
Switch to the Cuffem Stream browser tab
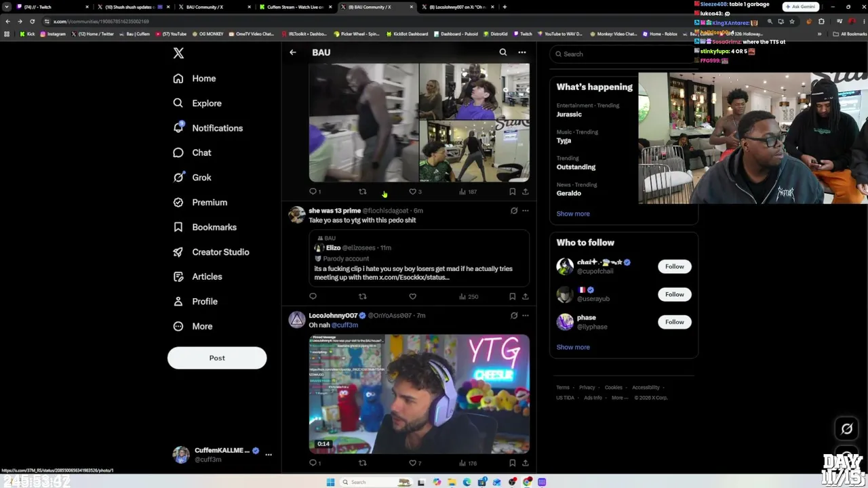[x=296, y=7]
